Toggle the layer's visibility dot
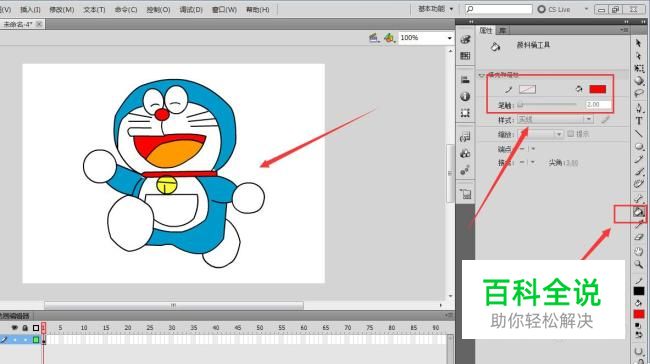The image size is (650, 364). pyautogui.click(x=15, y=340)
